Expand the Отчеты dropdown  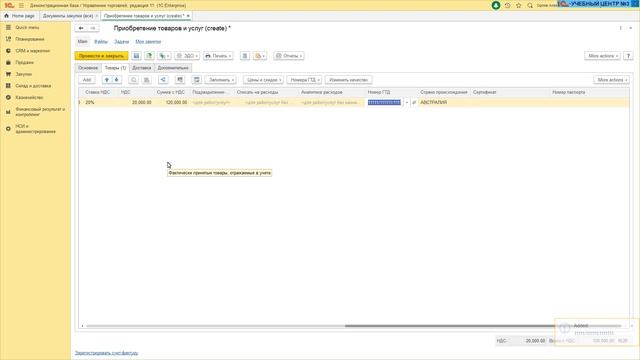point(289,56)
